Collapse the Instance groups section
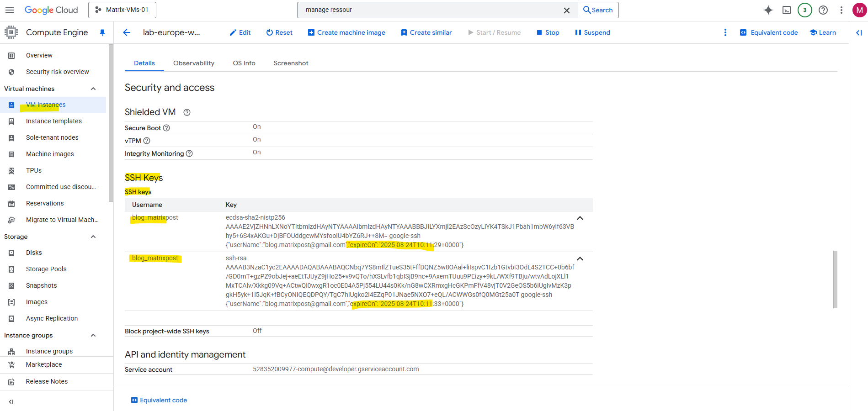 click(x=93, y=335)
